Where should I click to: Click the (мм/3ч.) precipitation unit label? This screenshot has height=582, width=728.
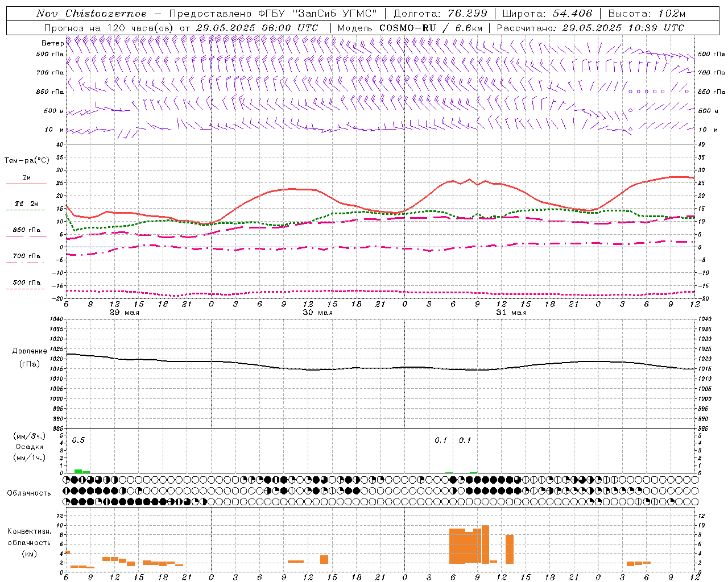pos(30,436)
